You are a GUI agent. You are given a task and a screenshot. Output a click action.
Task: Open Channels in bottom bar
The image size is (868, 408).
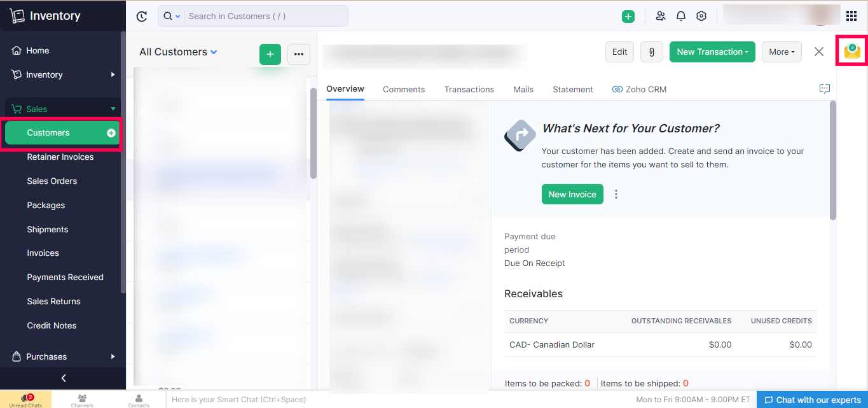click(82, 400)
